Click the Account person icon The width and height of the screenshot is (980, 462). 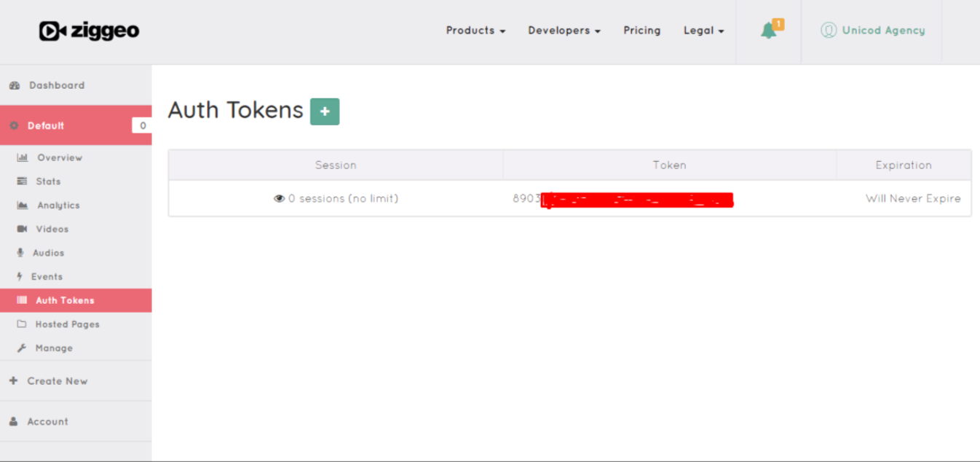14,422
